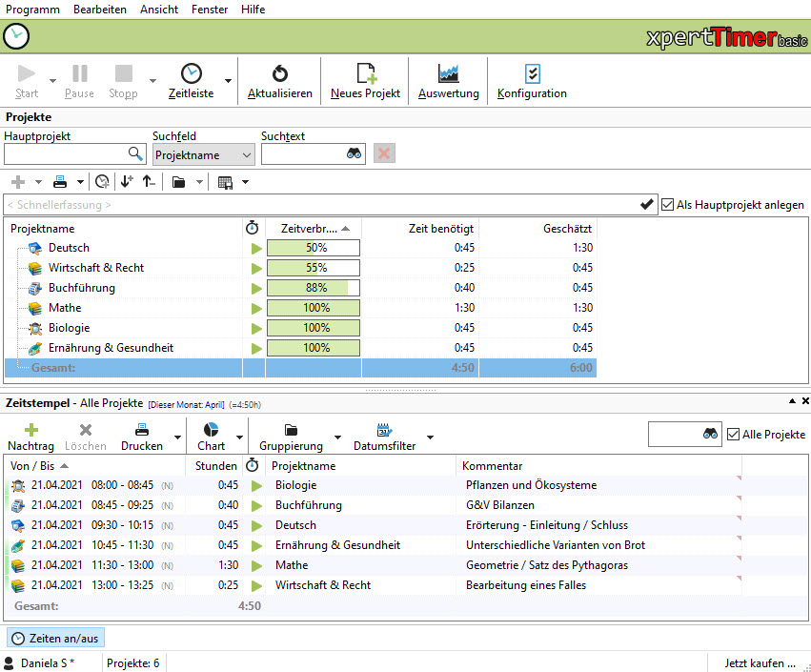This screenshot has height=672, width=811.
Task: Start timer for Deutsch project
Action: [256, 249]
